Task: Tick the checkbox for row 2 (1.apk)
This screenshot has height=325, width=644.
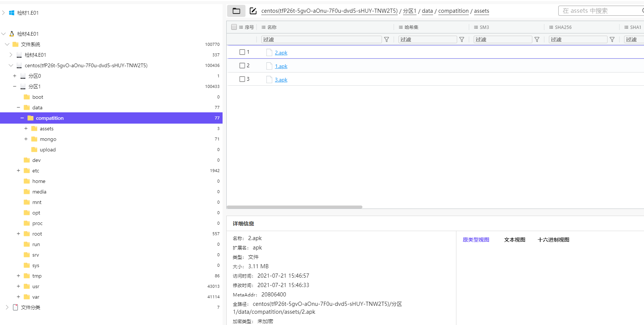Action: [242, 66]
